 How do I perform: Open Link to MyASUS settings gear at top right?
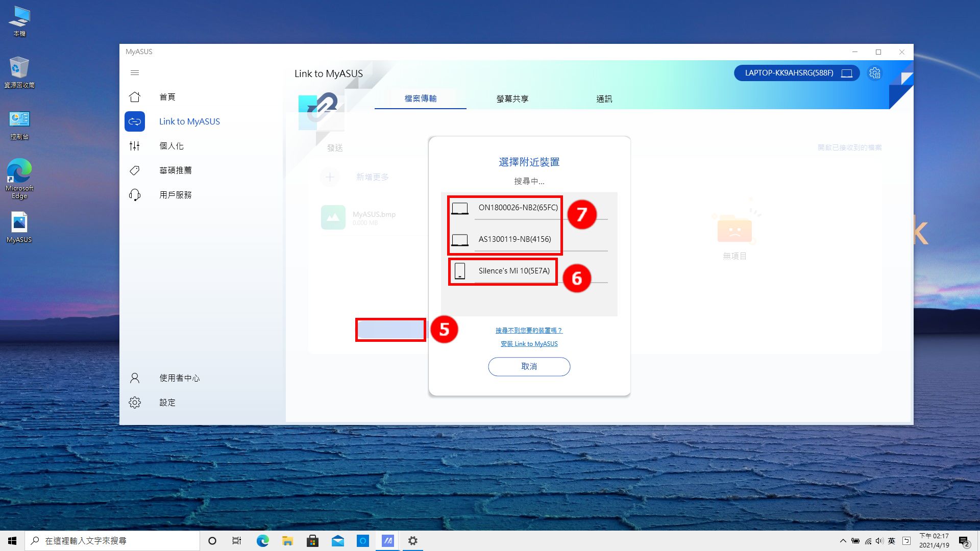pos(875,73)
